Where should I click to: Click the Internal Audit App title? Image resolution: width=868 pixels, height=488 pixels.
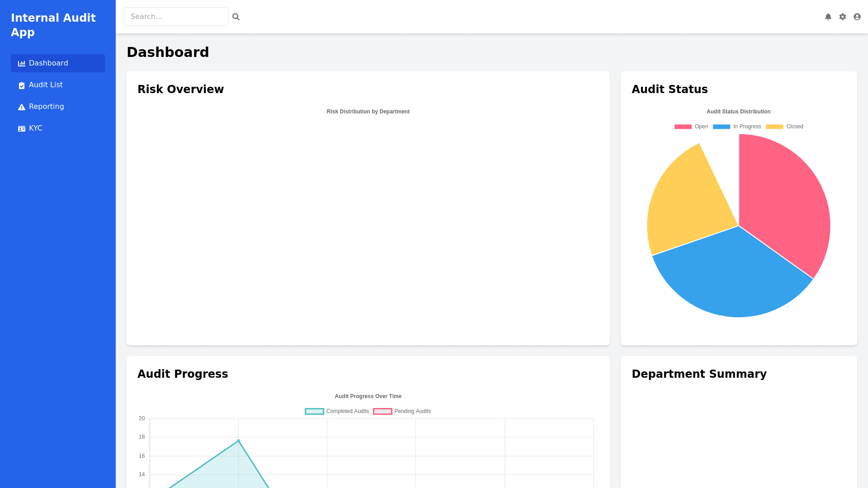[53, 25]
